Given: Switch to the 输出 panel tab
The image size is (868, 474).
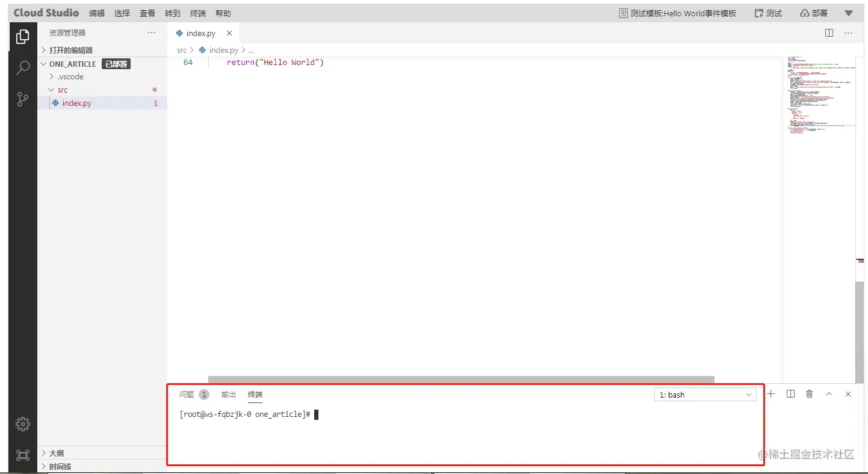Looking at the screenshot, I should pyautogui.click(x=229, y=395).
